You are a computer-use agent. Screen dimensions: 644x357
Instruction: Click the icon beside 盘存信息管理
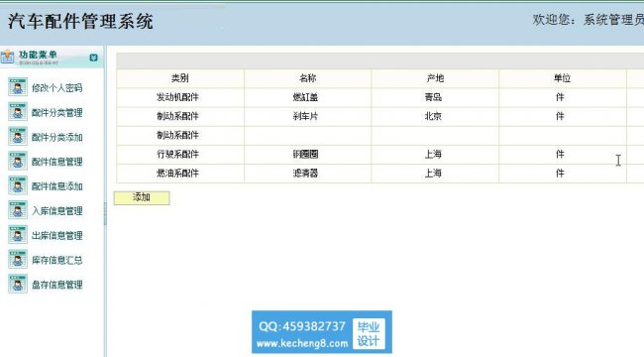pos(18,284)
